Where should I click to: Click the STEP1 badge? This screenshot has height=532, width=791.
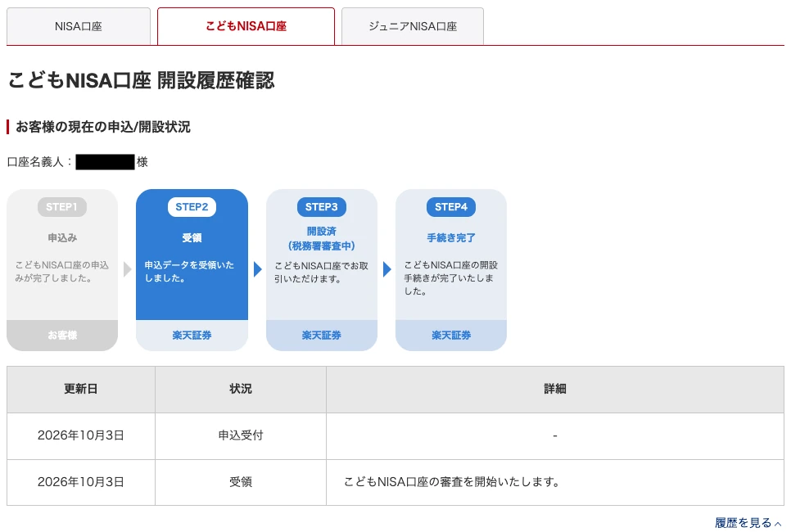point(62,207)
